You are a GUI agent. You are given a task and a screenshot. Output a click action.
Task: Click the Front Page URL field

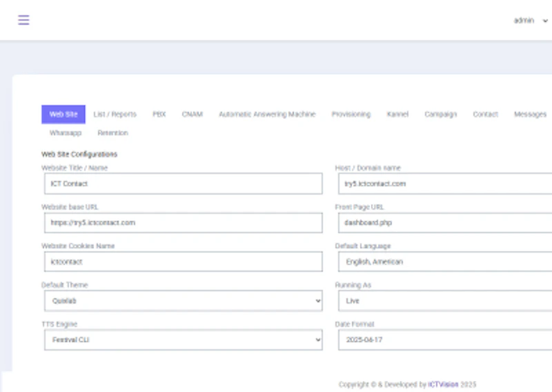[445, 223]
